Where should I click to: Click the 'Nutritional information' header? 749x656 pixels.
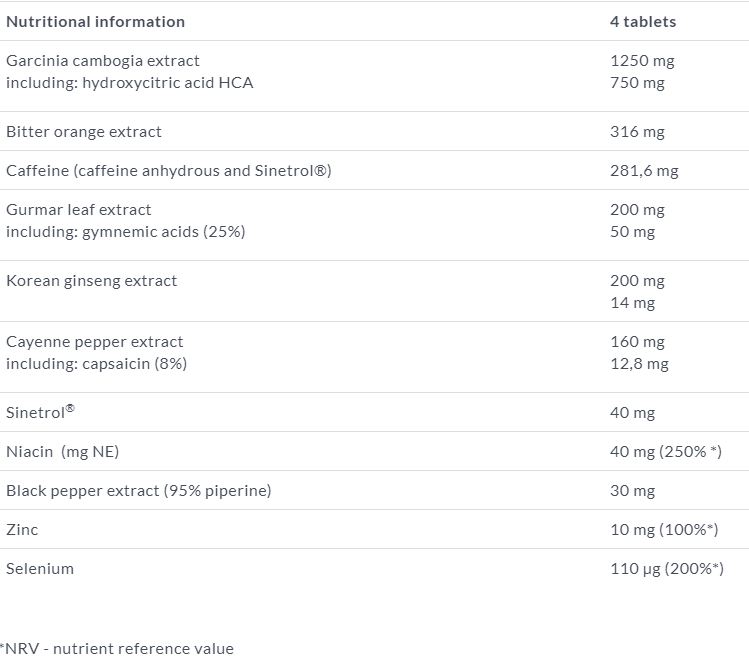click(96, 21)
